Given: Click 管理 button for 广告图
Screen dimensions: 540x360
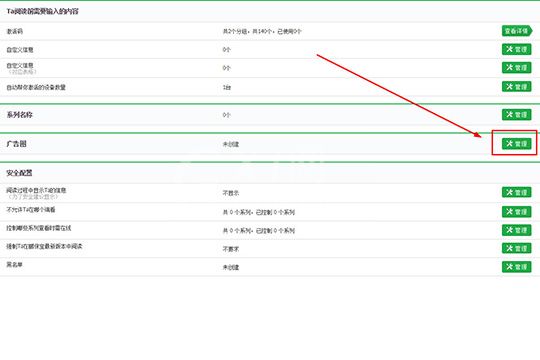Looking at the screenshot, I should tap(517, 144).
